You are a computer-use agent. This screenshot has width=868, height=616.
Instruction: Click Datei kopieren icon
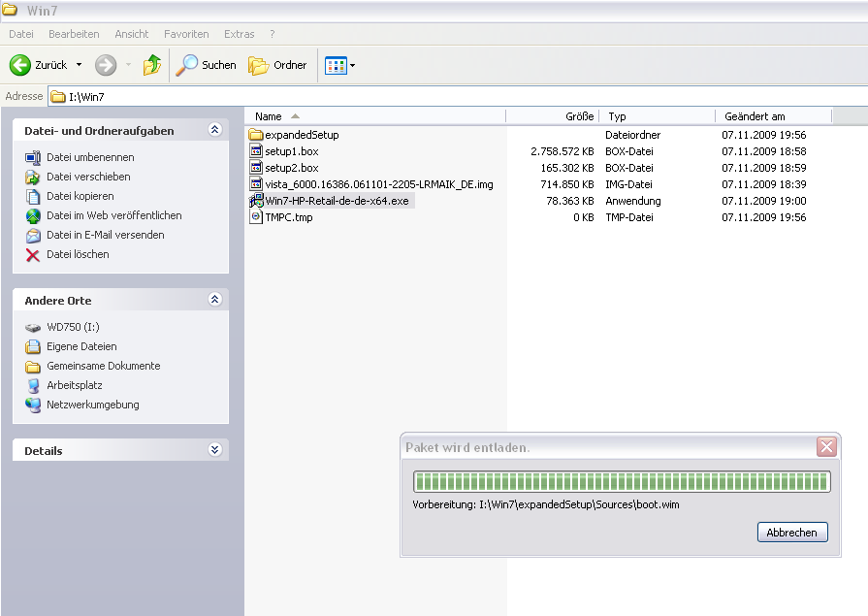click(x=33, y=197)
